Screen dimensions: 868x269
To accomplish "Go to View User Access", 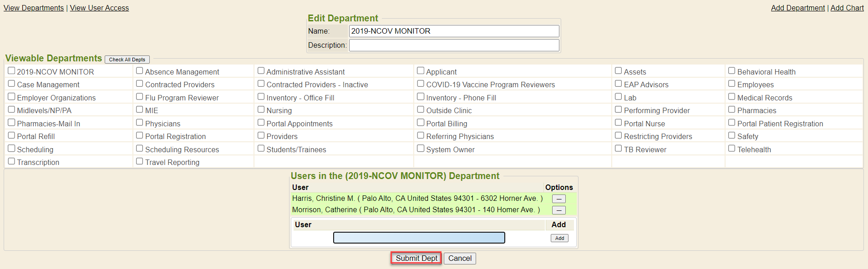I will click(x=99, y=8).
